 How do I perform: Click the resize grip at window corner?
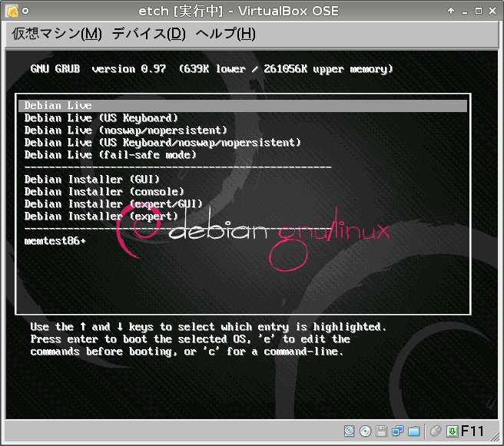(x=495, y=438)
